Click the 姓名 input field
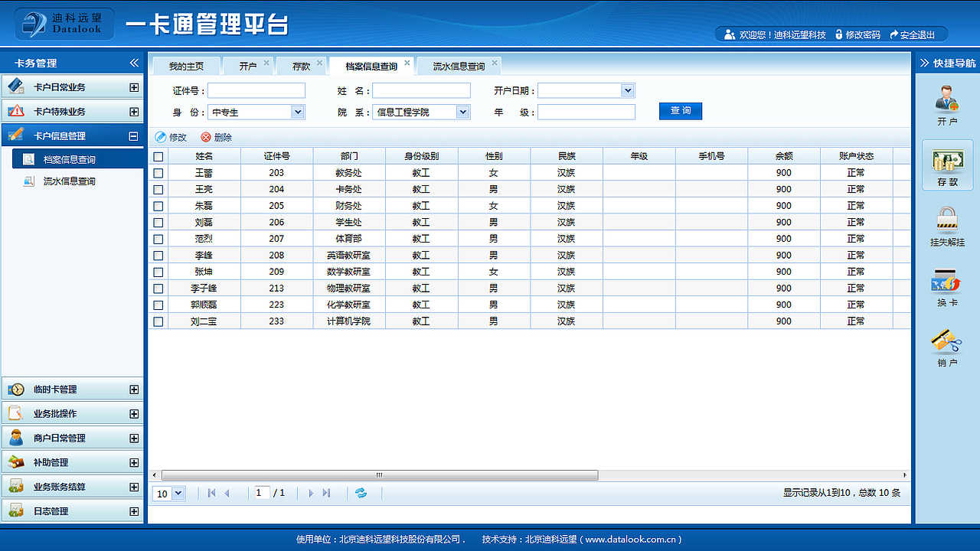Viewport: 980px width, 551px height. (x=421, y=90)
